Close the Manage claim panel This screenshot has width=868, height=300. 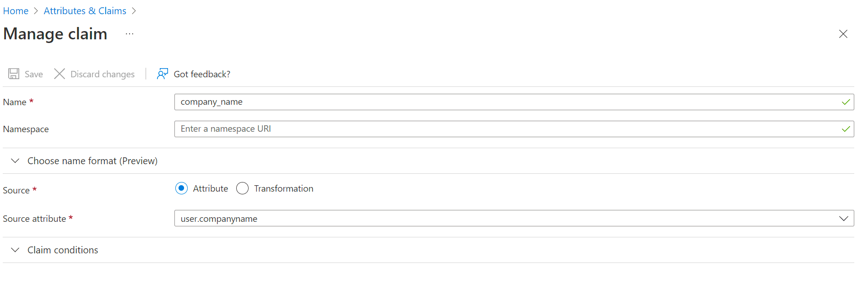tap(843, 34)
